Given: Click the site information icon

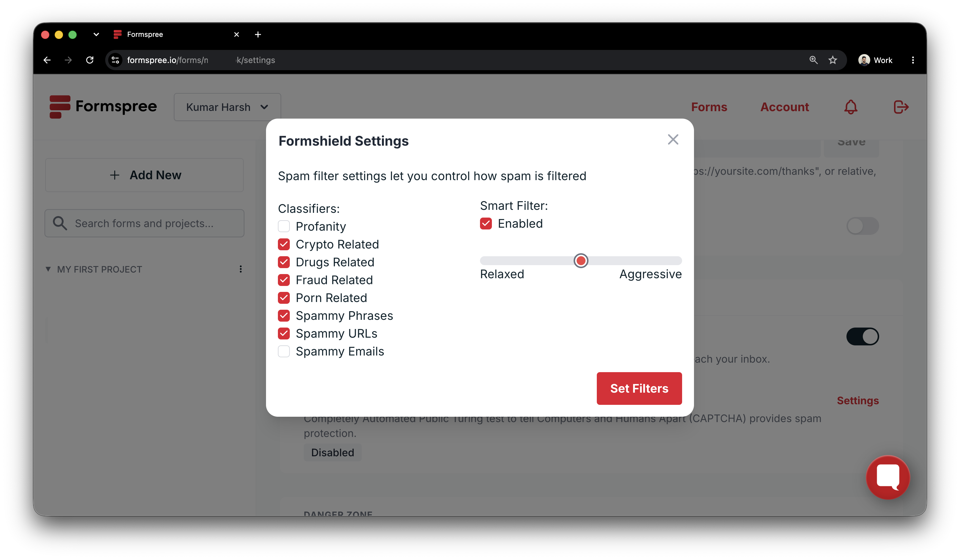Looking at the screenshot, I should point(115,60).
